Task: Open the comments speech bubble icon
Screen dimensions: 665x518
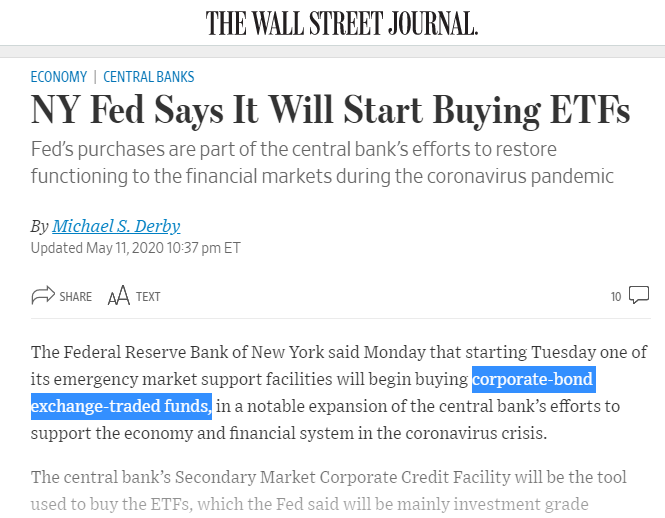Action: tap(639, 295)
